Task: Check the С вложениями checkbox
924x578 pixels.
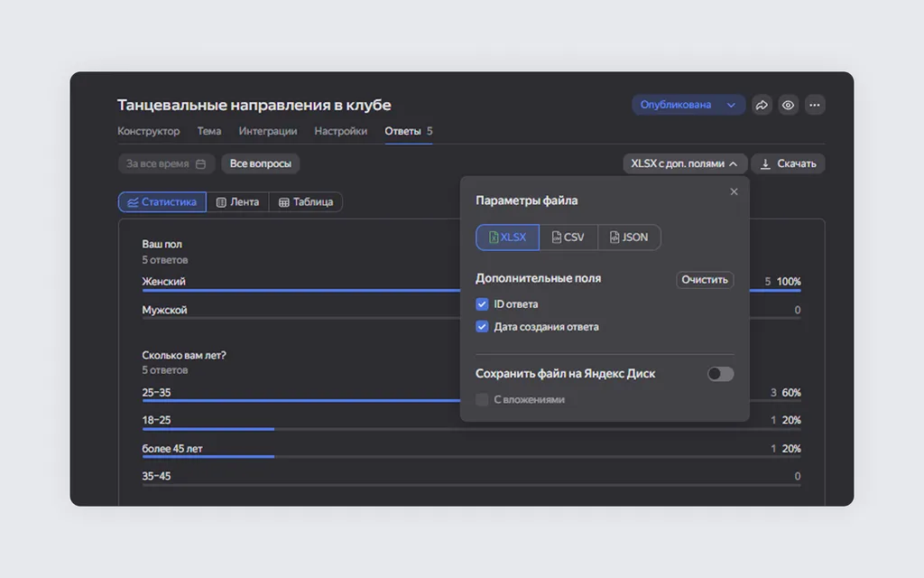Action: coord(482,400)
